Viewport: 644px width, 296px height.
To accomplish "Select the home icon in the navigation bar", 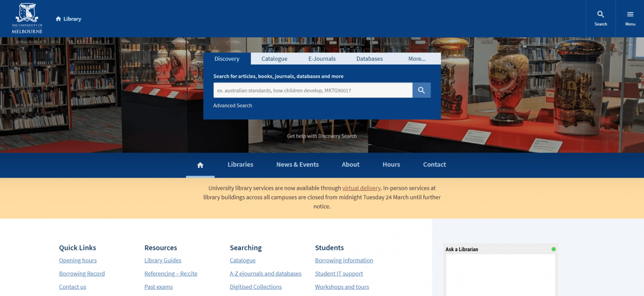I will click(200, 164).
